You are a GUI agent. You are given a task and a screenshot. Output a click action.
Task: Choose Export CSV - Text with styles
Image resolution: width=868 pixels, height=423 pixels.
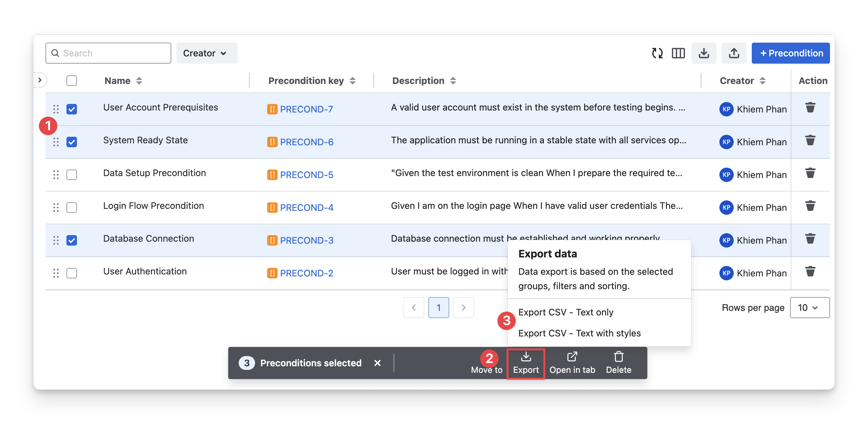click(579, 333)
